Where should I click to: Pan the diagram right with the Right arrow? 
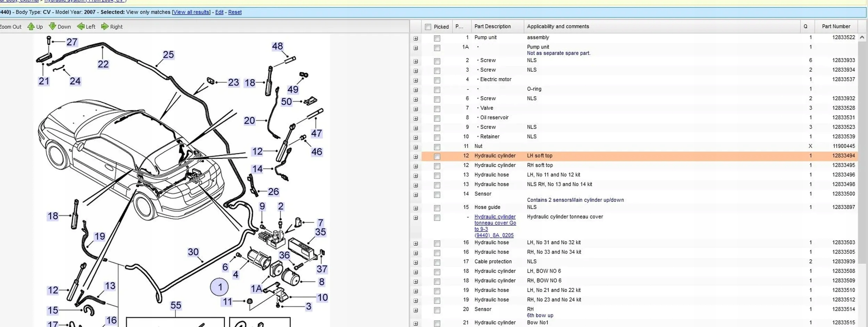tap(112, 27)
